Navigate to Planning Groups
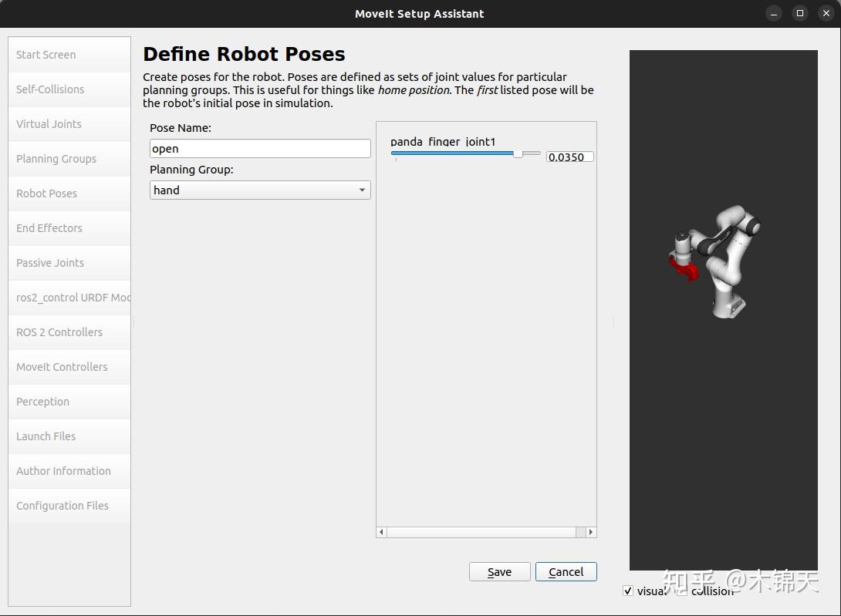The width and height of the screenshot is (841, 616). point(56,159)
